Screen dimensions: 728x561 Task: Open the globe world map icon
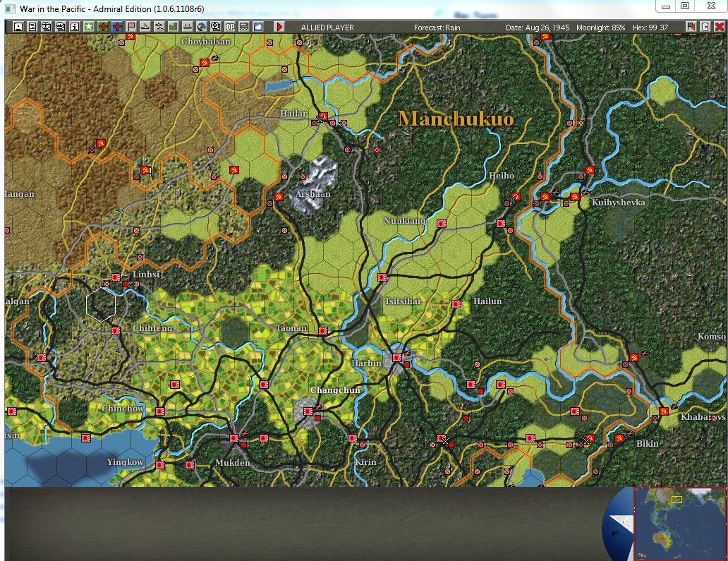coord(202,27)
